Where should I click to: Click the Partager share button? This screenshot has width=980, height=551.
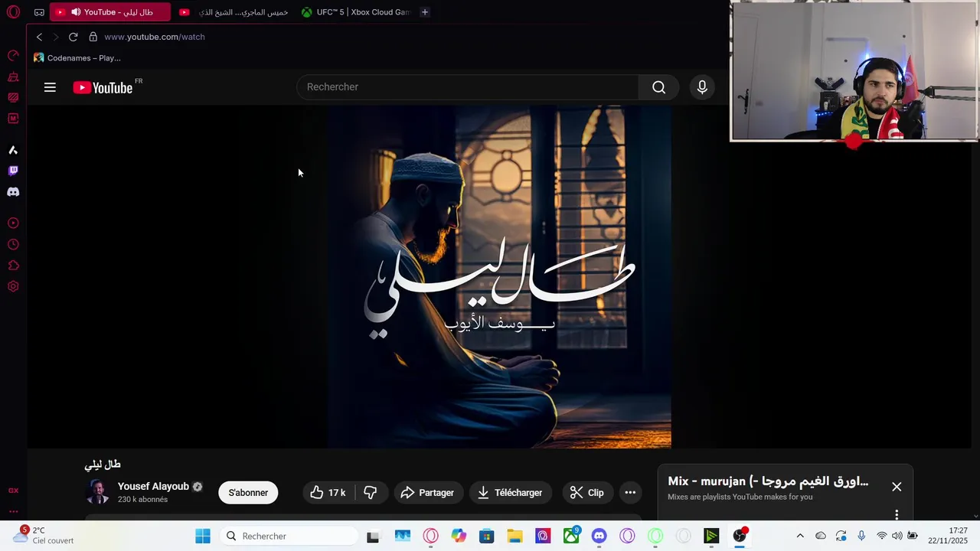427,493
